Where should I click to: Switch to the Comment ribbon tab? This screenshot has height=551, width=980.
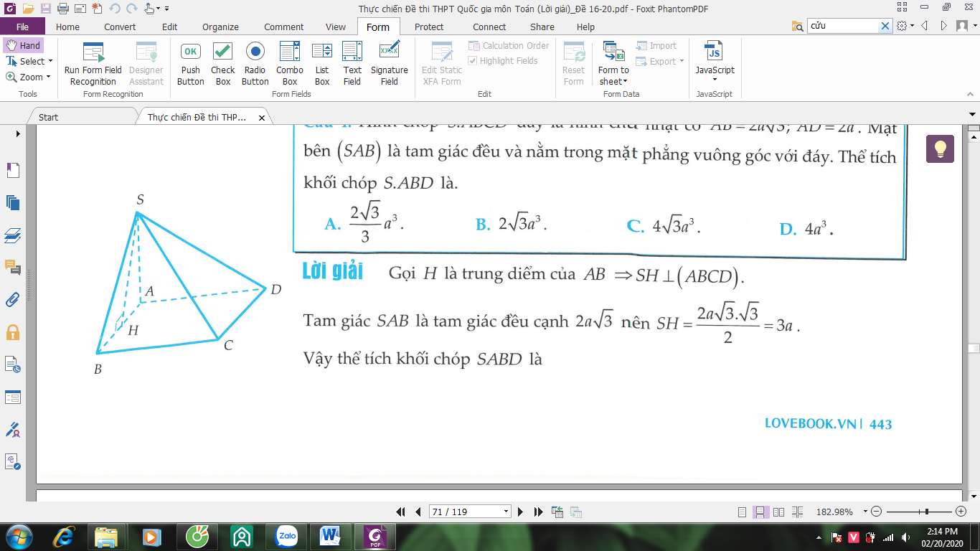pos(284,27)
